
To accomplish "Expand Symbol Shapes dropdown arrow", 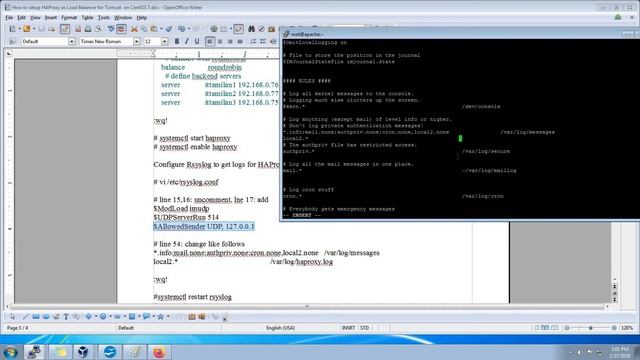I will tap(110, 316).
